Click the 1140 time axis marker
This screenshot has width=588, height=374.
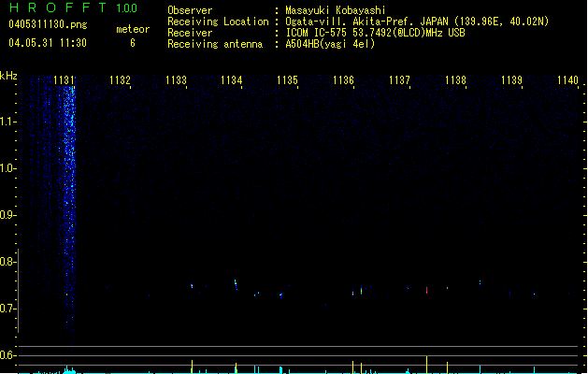567,80
